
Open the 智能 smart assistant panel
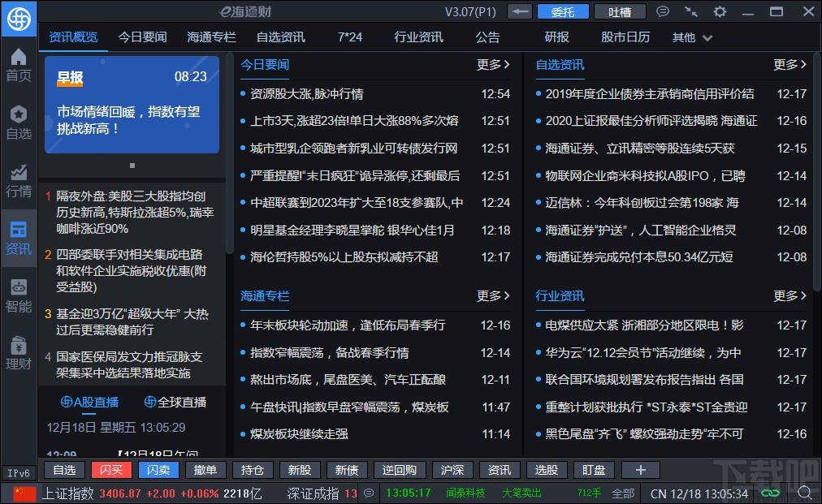[x=18, y=292]
